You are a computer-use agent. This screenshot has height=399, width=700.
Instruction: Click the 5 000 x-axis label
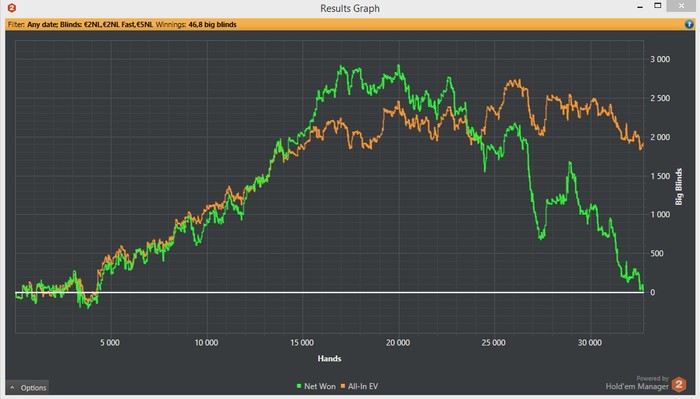(110, 343)
